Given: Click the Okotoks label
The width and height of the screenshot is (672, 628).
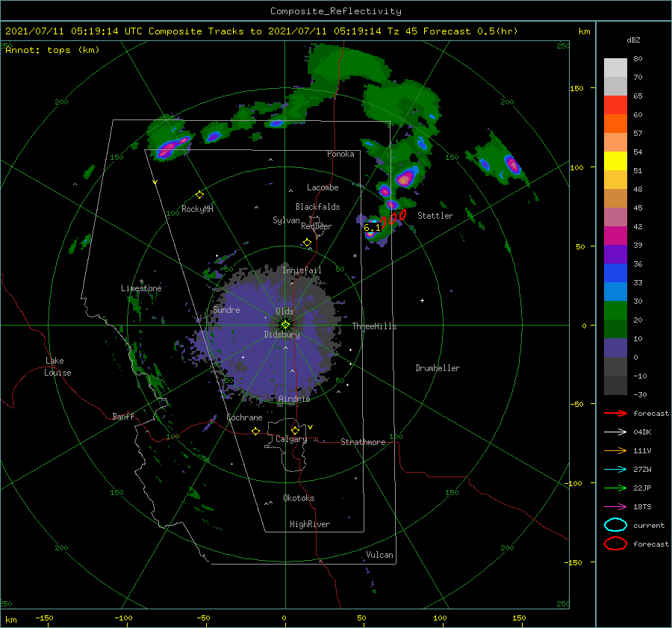Looking at the screenshot, I should click(x=299, y=498).
